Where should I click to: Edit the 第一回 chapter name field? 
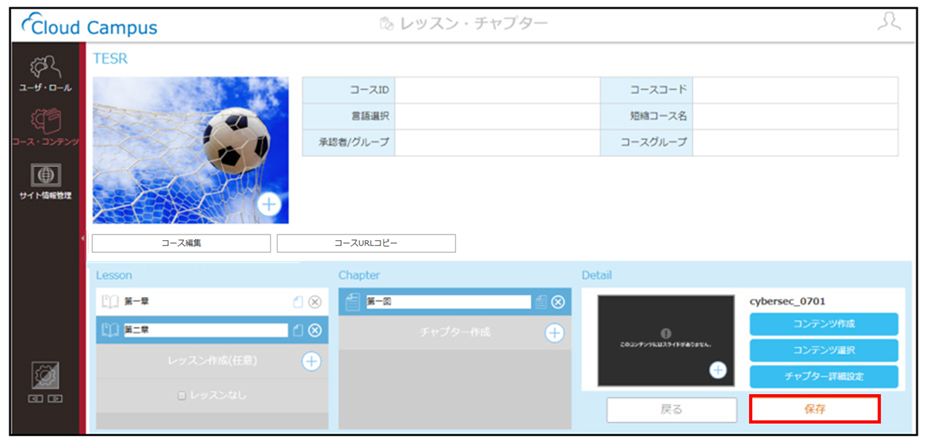[x=448, y=302]
